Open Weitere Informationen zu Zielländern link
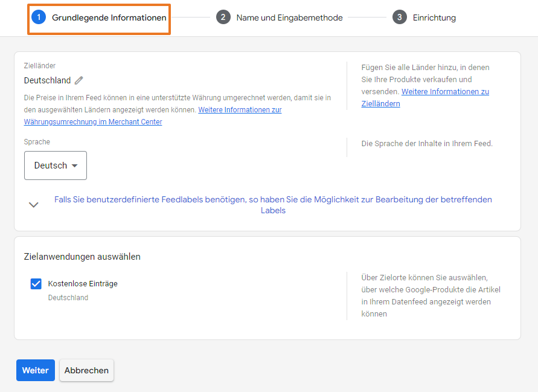This screenshot has width=538, height=392. pos(425,97)
